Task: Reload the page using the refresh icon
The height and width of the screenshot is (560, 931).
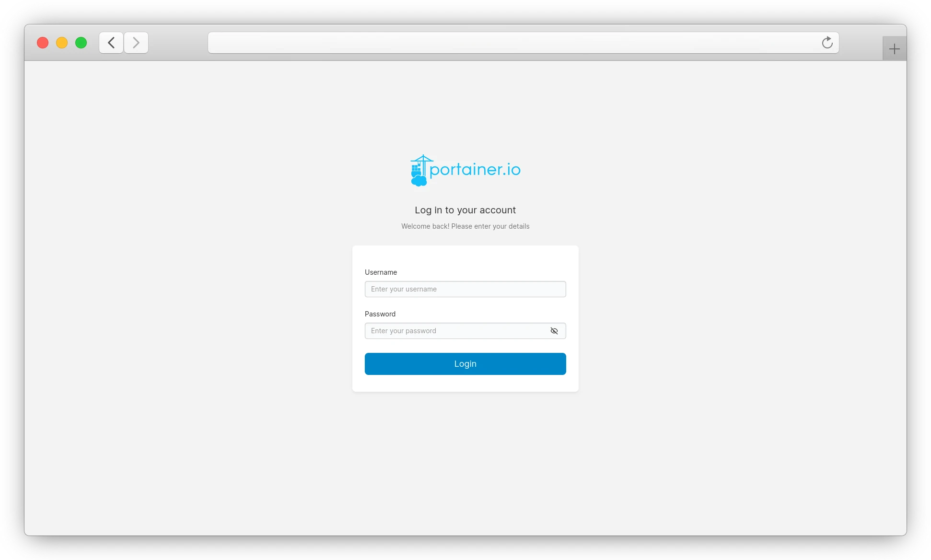Action: (x=827, y=43)
